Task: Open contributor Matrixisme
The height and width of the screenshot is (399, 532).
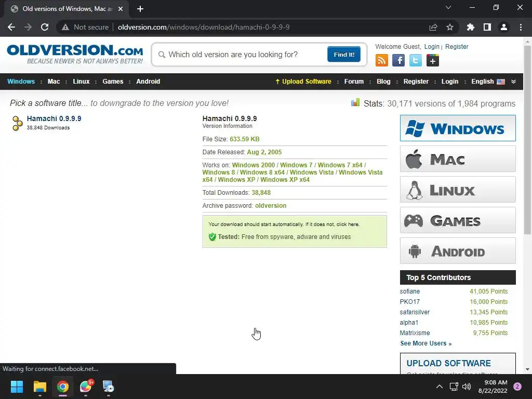Action: point(415,333)
